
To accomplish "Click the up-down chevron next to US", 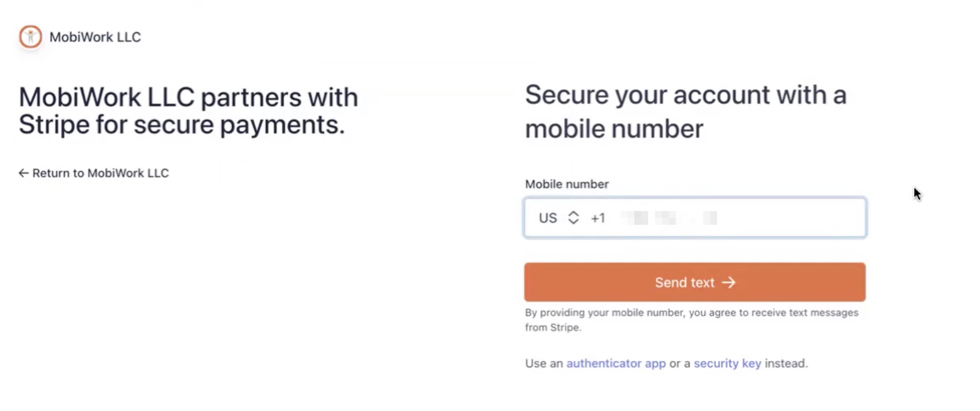I will tap(573, 218).
